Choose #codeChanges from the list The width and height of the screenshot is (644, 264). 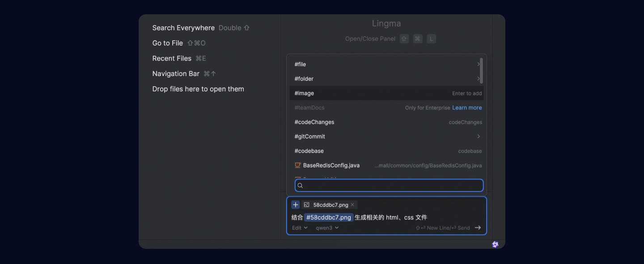pos(314,122)
